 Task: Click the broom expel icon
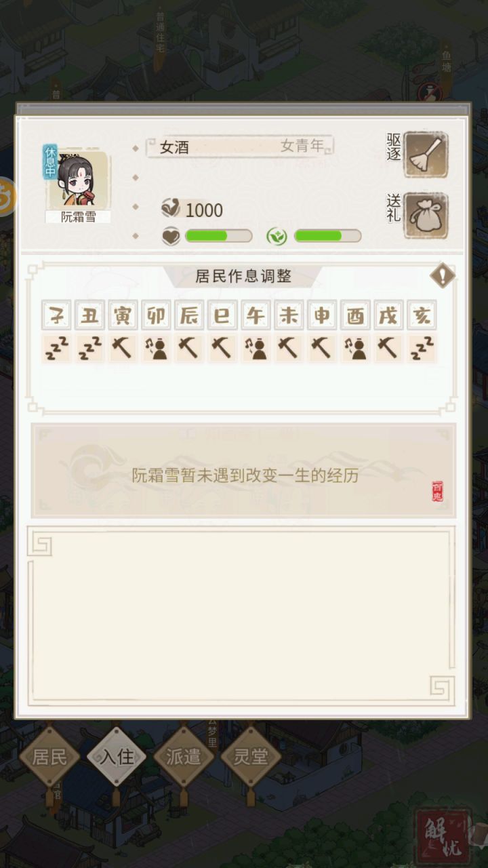click(426, 155)
